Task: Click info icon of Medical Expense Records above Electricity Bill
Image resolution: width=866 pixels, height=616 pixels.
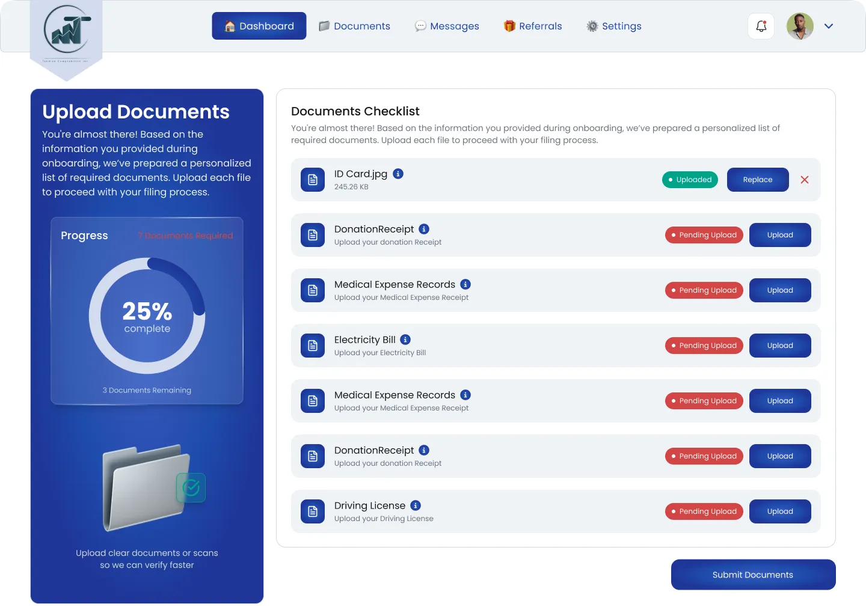Action: [465, 284]
